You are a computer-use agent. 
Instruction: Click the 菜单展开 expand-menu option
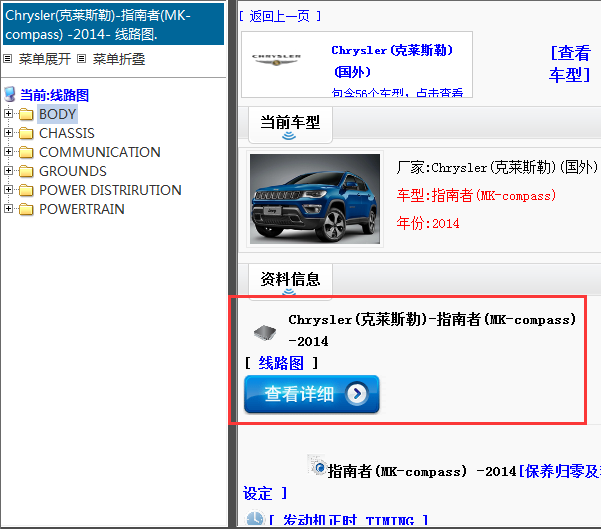point(44,59)
